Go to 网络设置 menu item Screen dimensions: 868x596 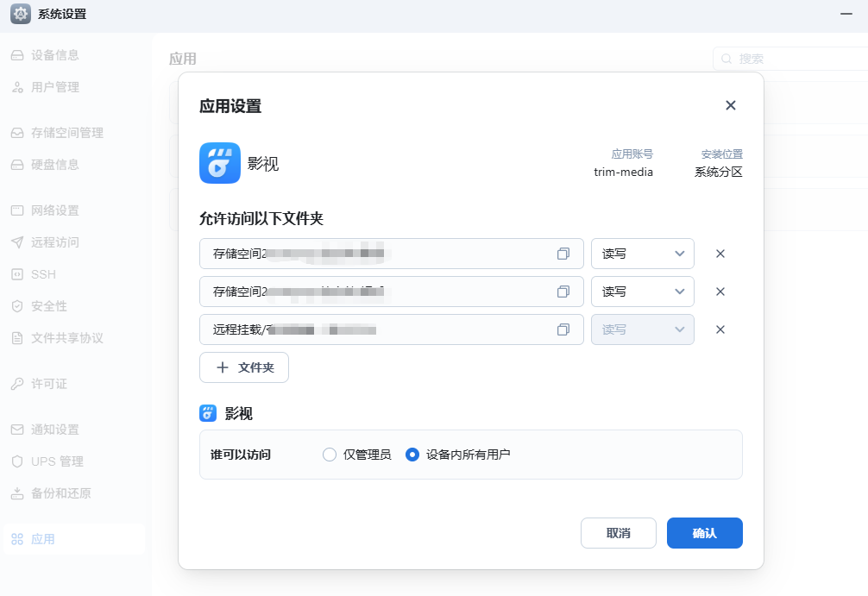(55, 210)
